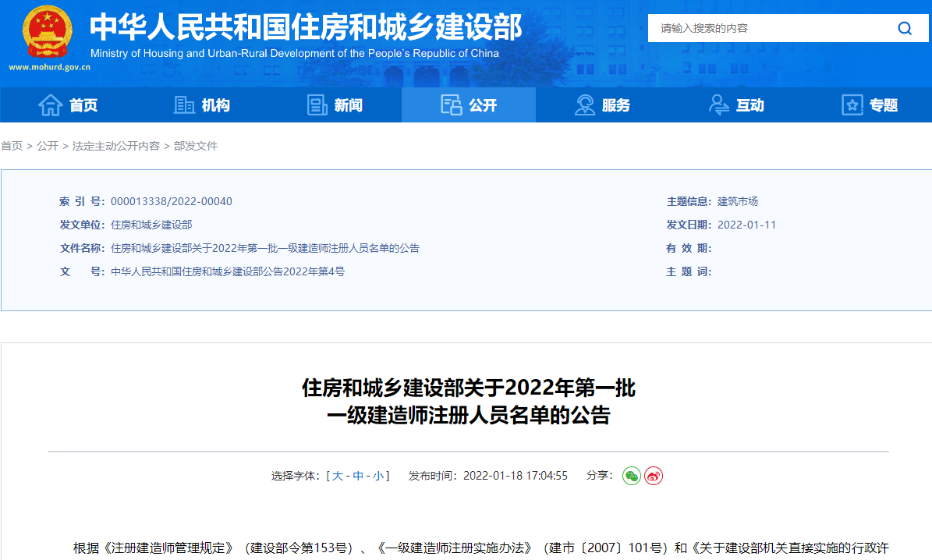The image size is (932, 560).
Task: Click the magnifying glass search icon
Action: coord(904,27)
